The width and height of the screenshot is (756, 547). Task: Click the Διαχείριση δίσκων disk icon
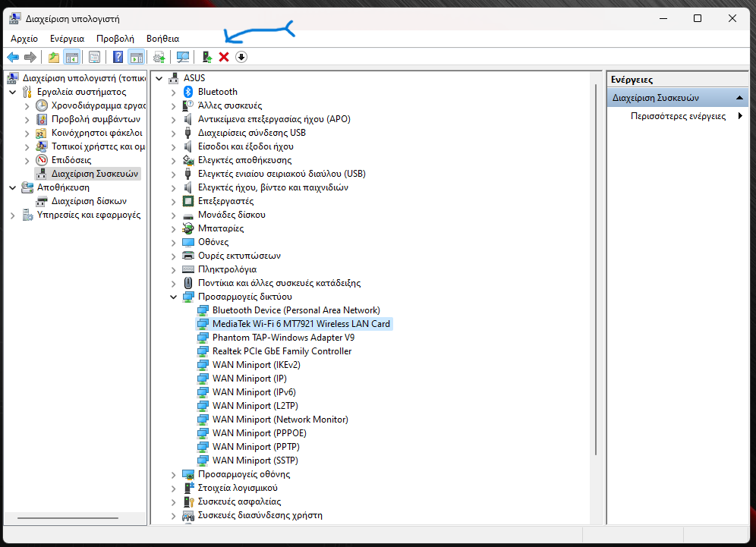point(42,201)
